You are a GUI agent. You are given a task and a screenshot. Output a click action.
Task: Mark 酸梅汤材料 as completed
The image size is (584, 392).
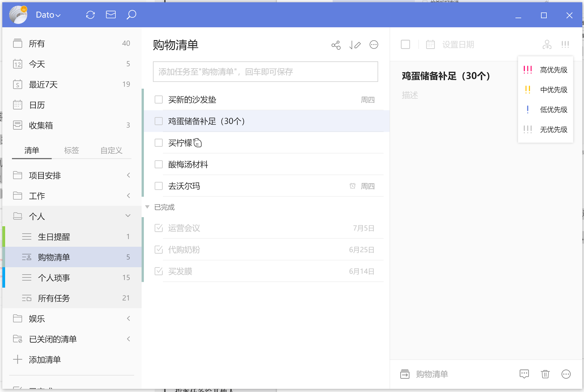158,165
